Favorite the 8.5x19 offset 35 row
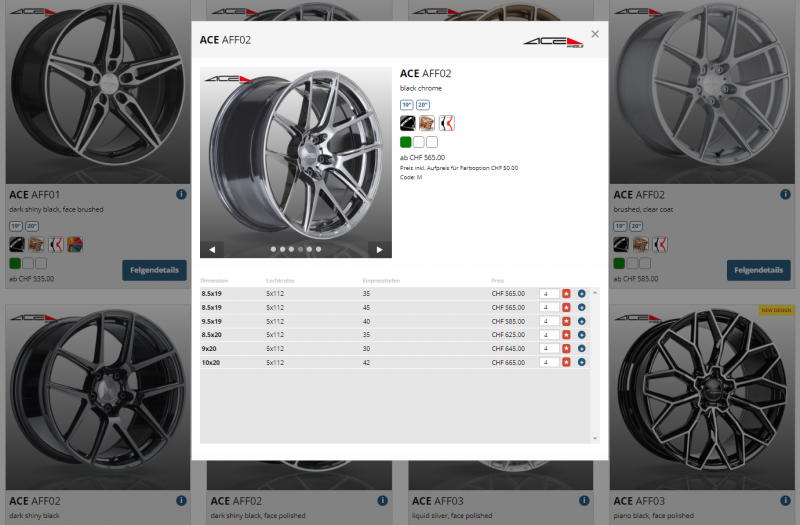The height and width of the screenshot is (525, 800). [566, 294]
